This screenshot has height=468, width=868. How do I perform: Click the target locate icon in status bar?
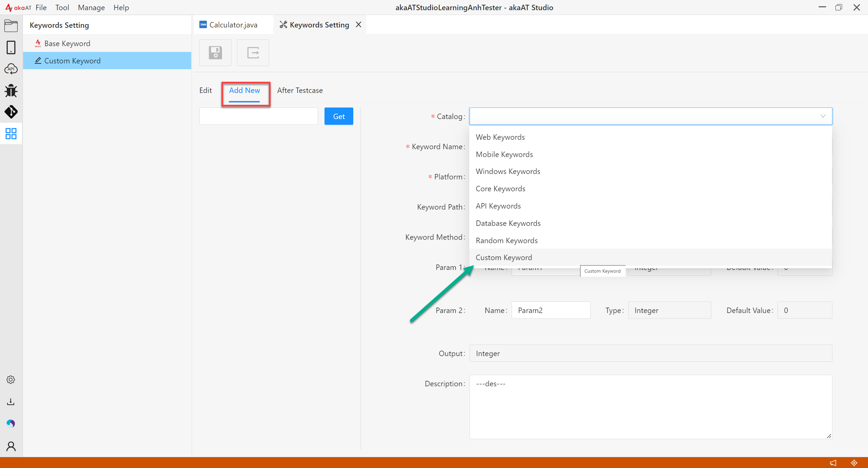coord(854,463)
